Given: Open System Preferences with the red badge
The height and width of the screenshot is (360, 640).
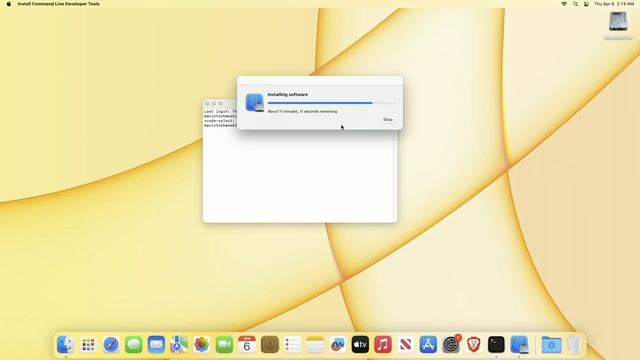Looking at the screenshot, I should [x=451, y=344].
